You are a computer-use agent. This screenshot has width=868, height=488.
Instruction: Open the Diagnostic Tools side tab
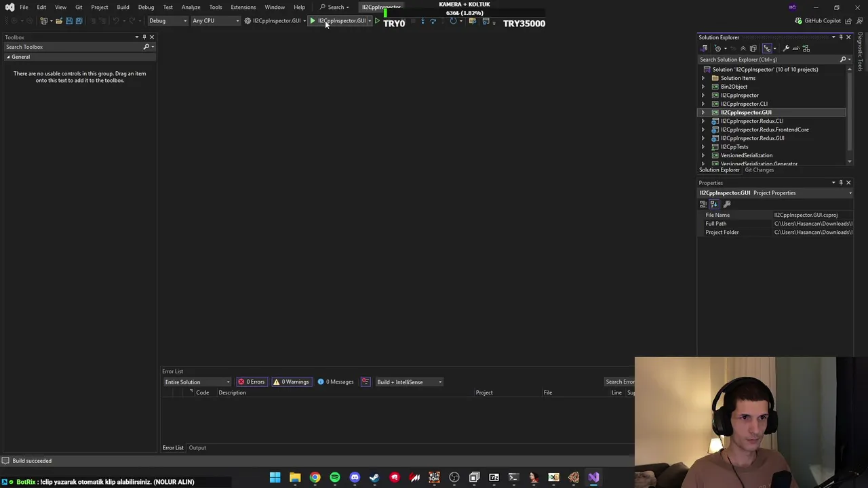point(860,52)
